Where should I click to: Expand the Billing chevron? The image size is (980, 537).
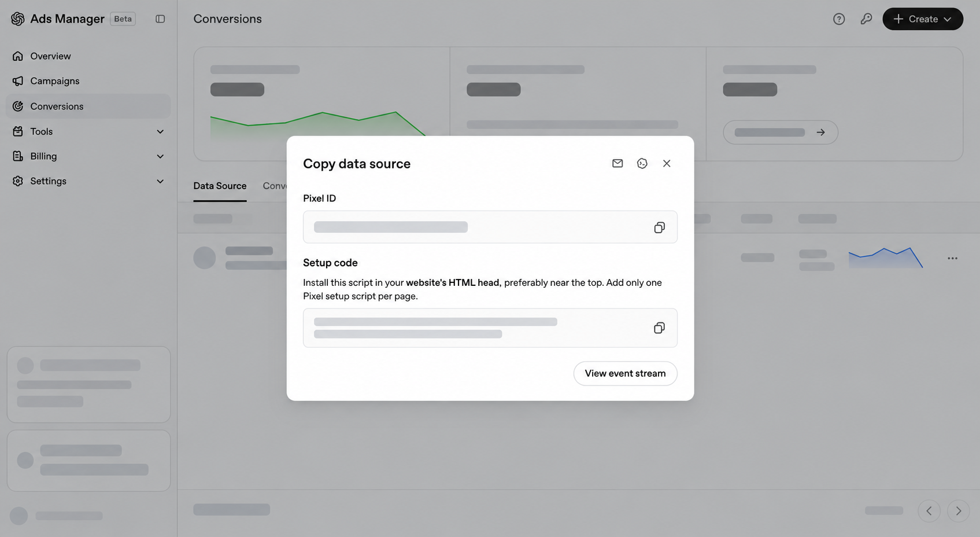click(x=160, y=156)
